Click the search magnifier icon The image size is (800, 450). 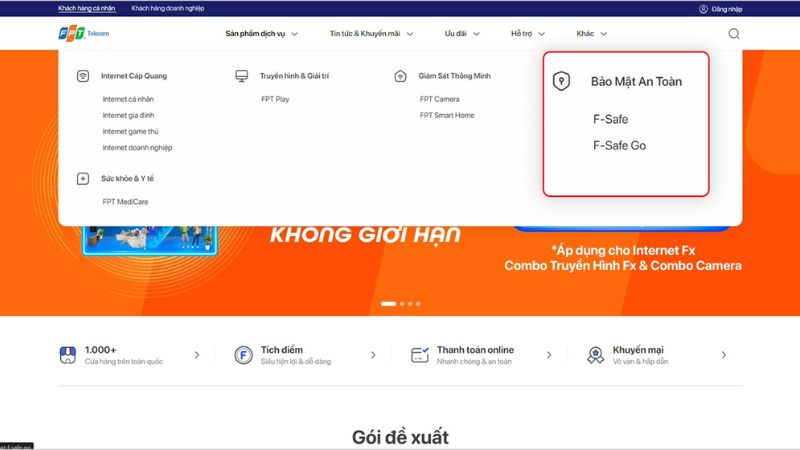coord(733,34)
